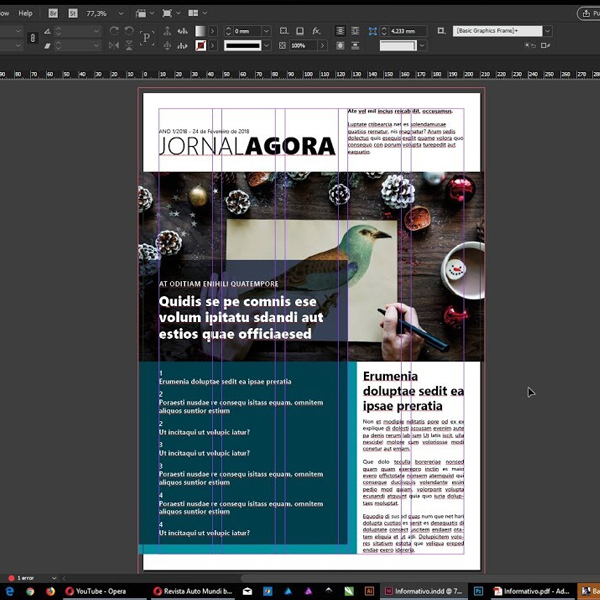The width and height of the screenshot is (600, 600).
Task: Open Photoshop from the taskbar
Action: click(x=479, y=591)
